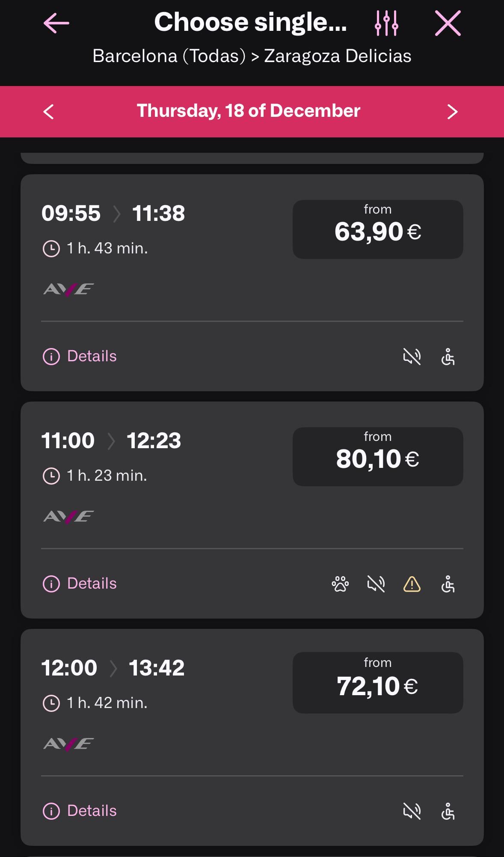The width and height of the screenshot is (504, 857).
Task: Tap Thursday, 18 of December date
Action: click(x=248, y=111)
